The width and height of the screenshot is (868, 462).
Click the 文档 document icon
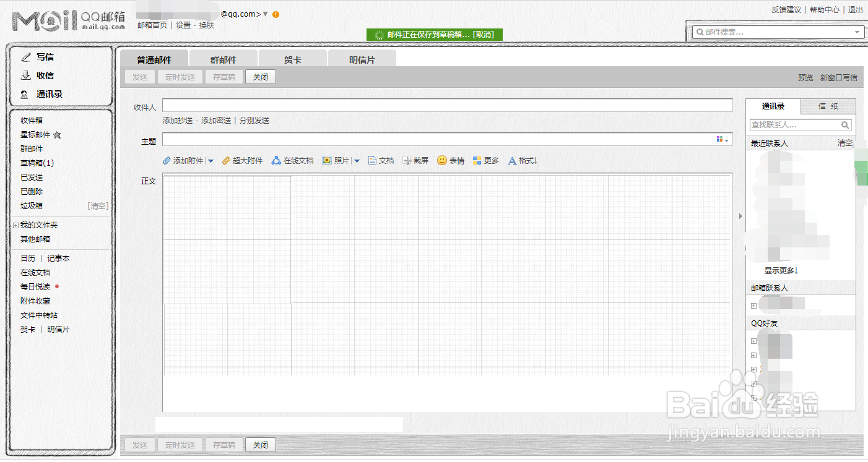372,161
